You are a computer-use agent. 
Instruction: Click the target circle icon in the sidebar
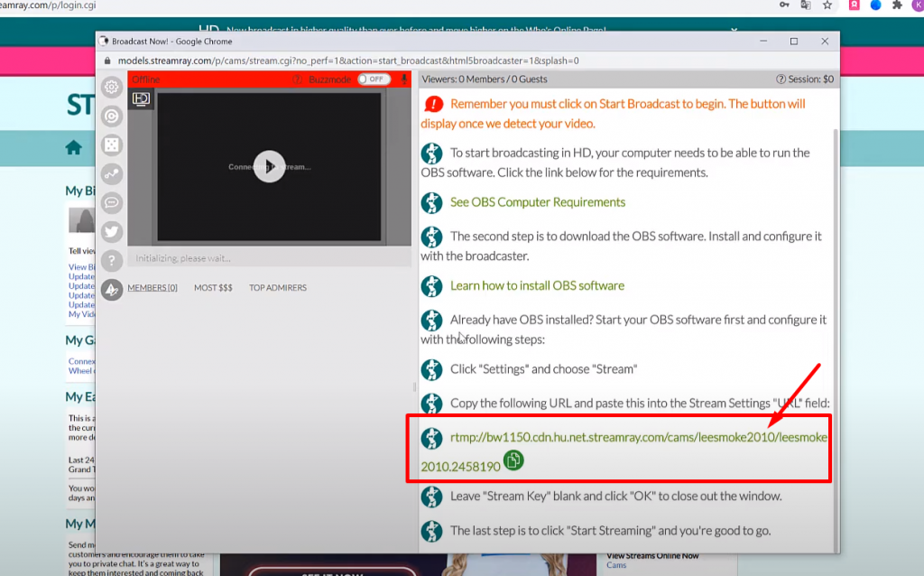point(111,116)
